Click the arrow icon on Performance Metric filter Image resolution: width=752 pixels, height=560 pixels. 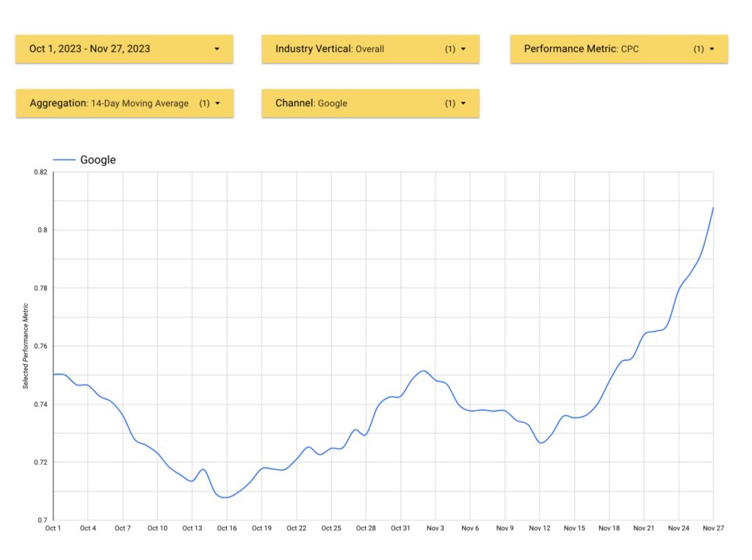click(710, 48)
